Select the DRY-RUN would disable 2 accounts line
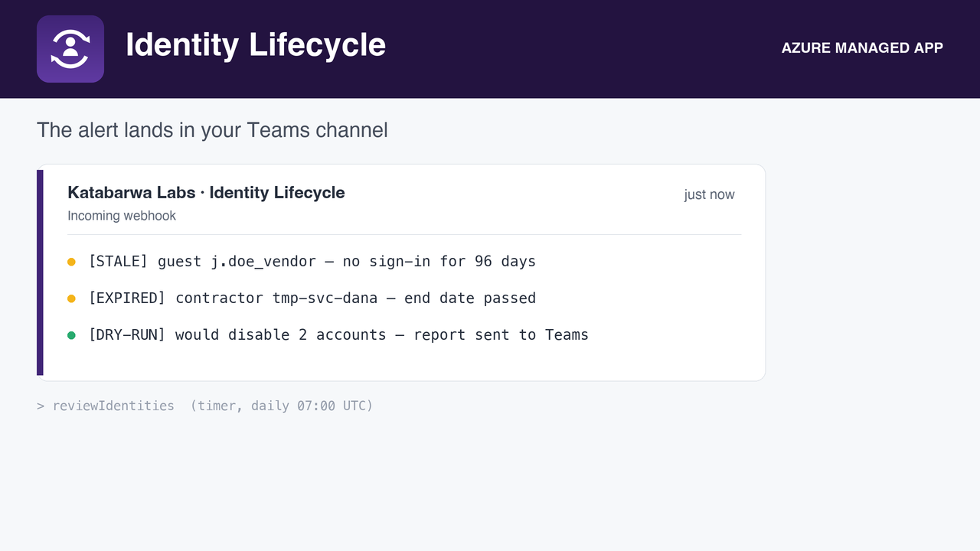Viewport: 980px width, 551px height. [x=338, y=335]
